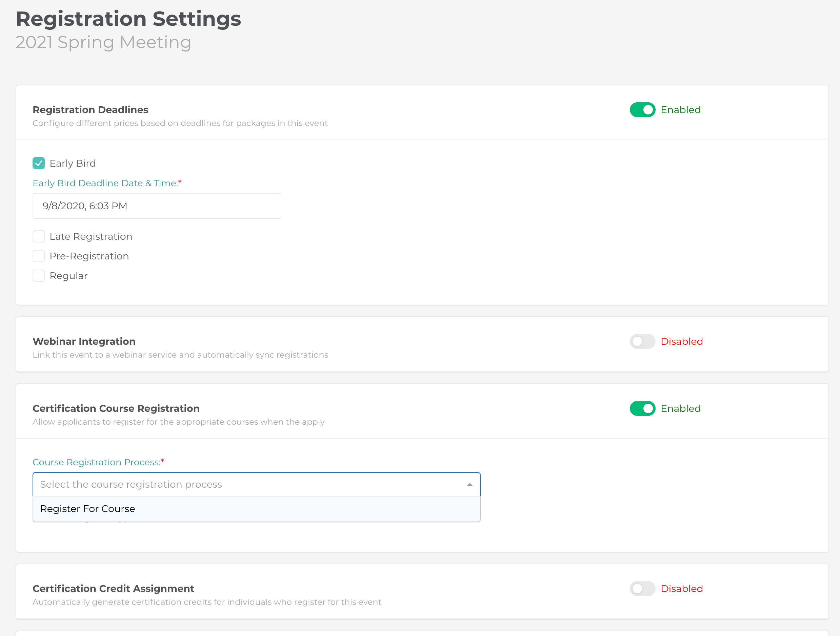
Task: Enable Certification Credit Assignment
Action: [642, 589]
